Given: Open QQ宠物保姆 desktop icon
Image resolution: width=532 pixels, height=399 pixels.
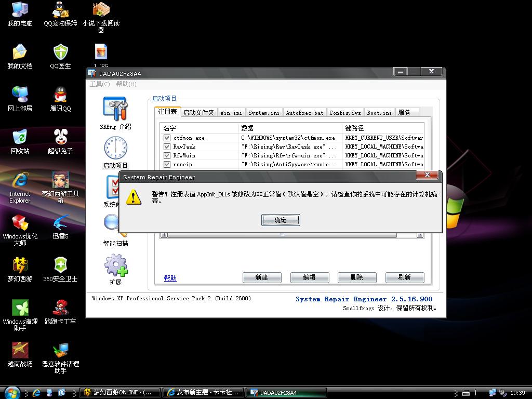Looking at the screenshot, I should 60,14.
